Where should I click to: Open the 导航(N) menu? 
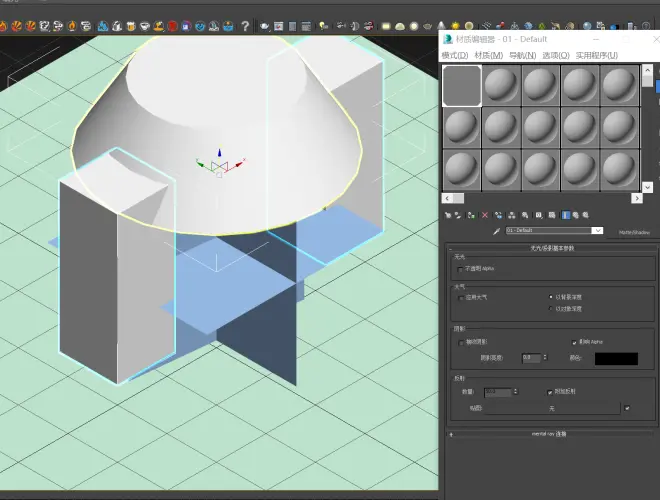click(523, 55)
